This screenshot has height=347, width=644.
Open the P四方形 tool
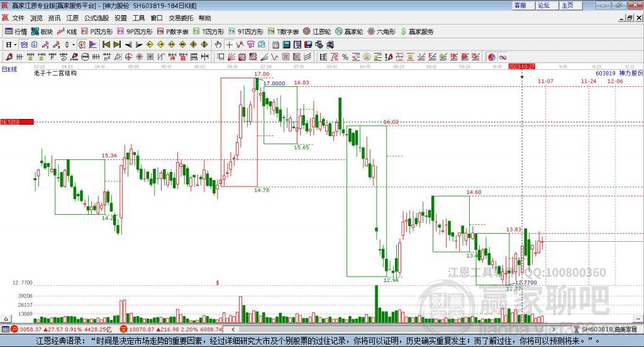[x=97, y=31]
